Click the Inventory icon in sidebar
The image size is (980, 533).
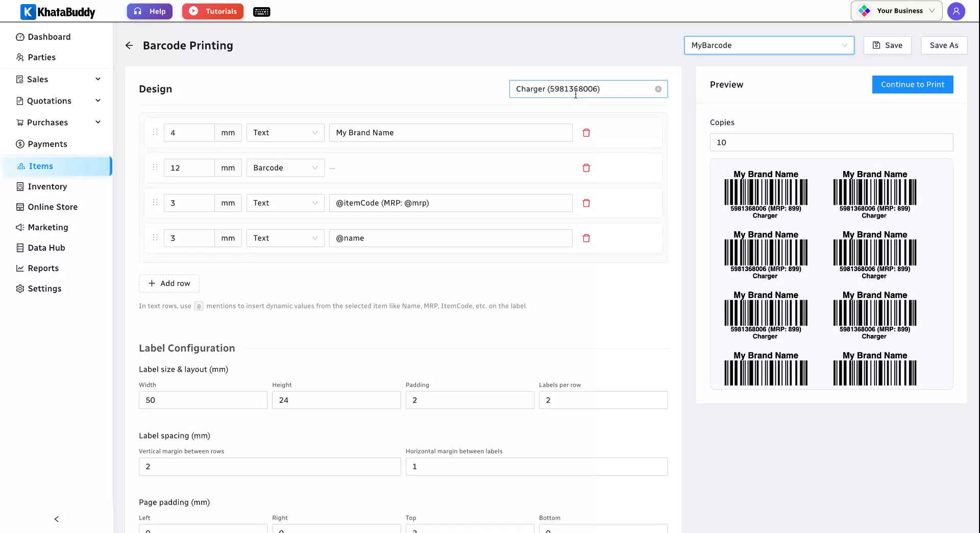click(x=20, y=186)
